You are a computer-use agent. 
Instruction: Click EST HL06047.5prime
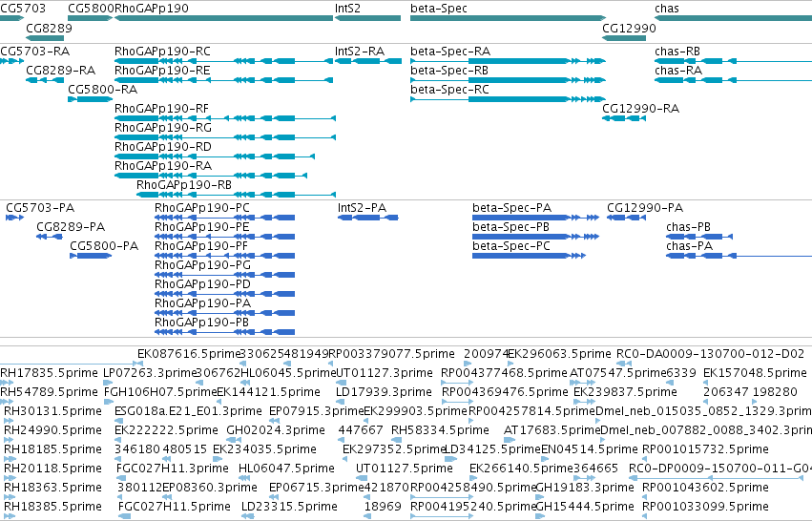click(x=286, y=469)
